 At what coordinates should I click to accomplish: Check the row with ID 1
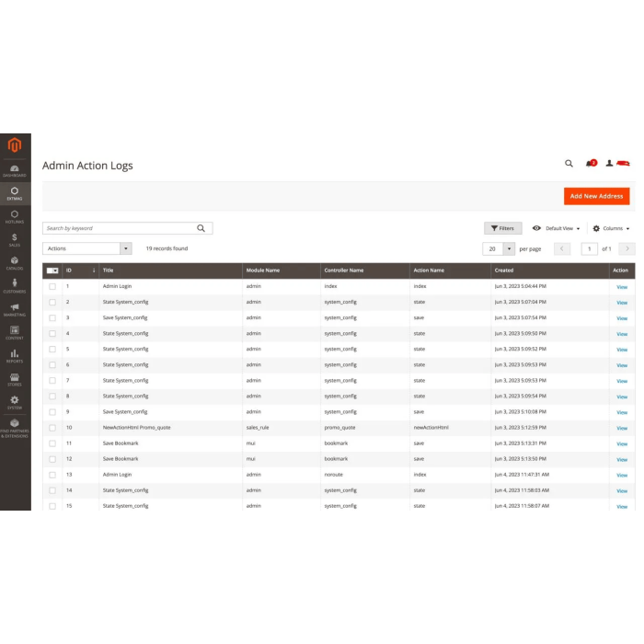pos(52,286)
